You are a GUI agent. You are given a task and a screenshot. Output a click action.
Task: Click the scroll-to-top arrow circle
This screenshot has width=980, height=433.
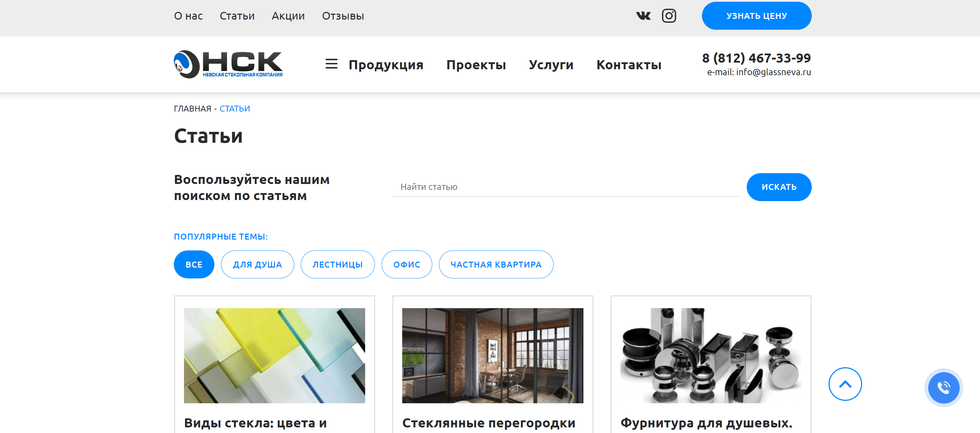click(845, 384)
